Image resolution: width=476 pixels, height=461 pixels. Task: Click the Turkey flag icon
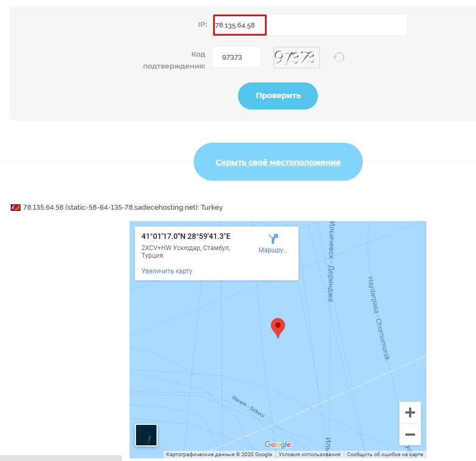click(x=16, y=208)
